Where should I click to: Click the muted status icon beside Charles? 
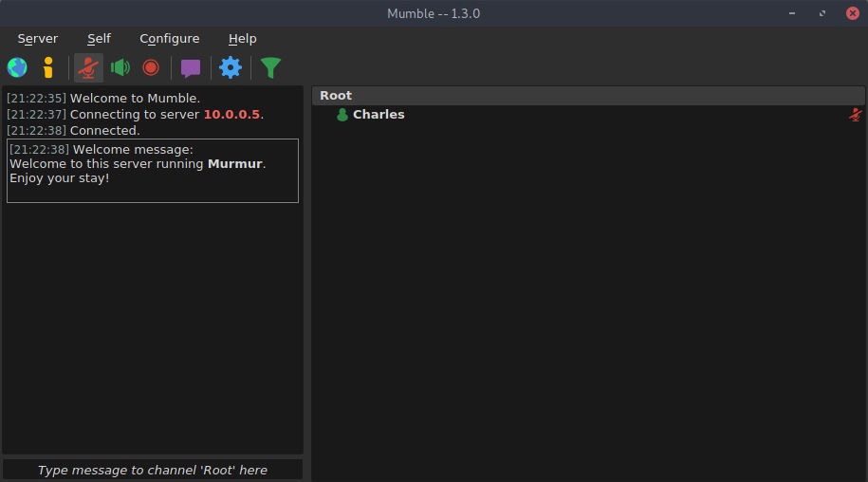tap(856, 115)
